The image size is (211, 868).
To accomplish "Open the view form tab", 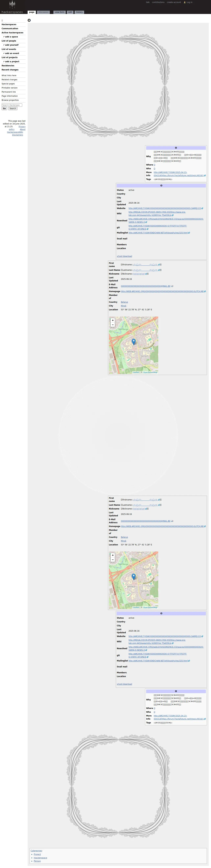I will pyautogui.click(x=60, y=12).
